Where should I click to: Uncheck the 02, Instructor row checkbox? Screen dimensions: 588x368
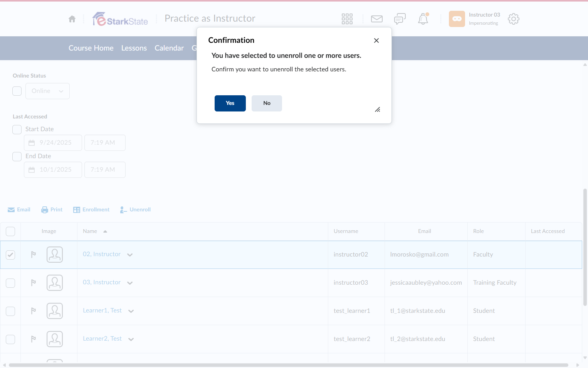[x=10, y=255]
